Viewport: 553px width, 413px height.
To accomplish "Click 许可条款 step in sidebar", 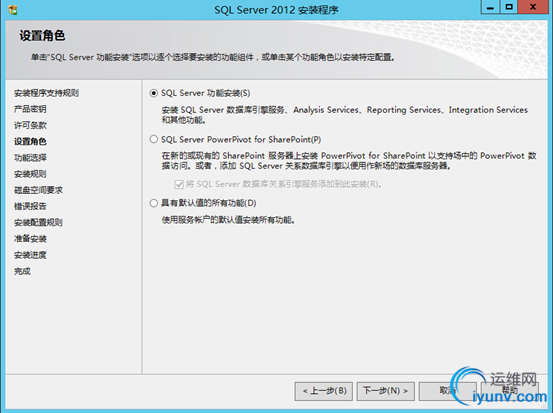I will (x=30, y=126).
